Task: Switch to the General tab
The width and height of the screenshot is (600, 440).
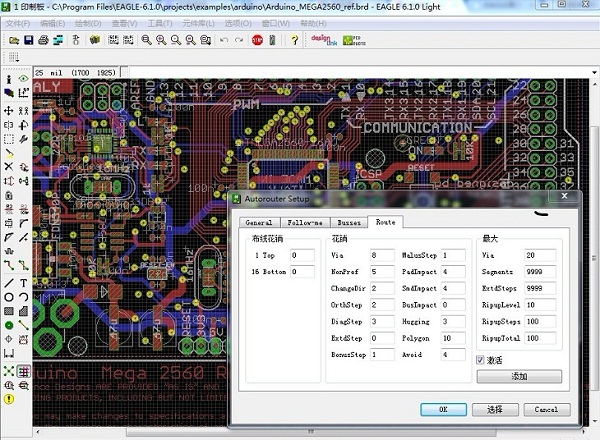Action: pos(259,222)
